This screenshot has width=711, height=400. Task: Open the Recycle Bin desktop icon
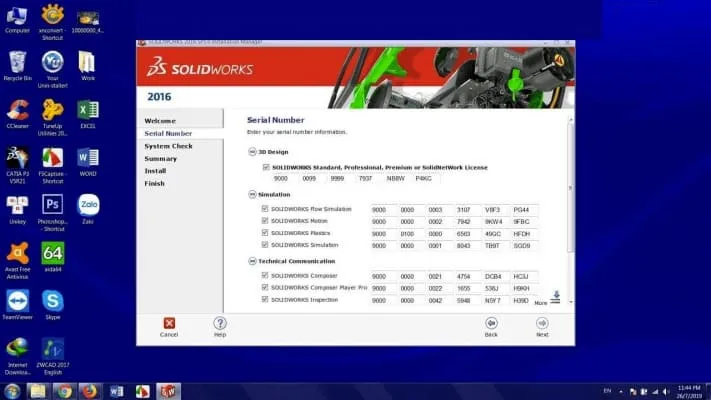coord(17,66)
